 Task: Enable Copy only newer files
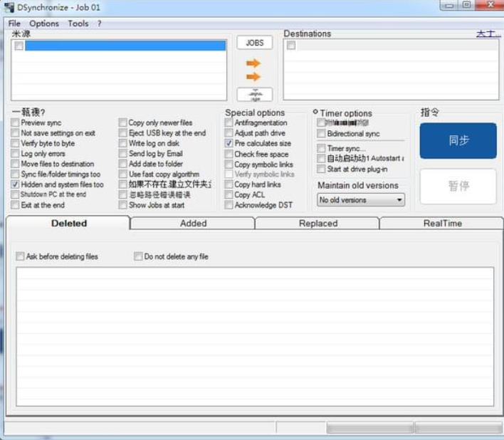122,122
